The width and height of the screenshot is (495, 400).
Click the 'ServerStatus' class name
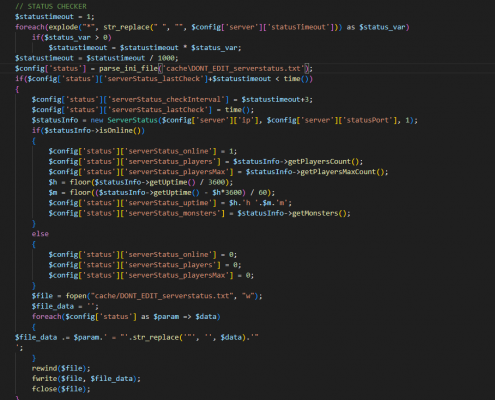pyautogui.click(x=132, y=120)
